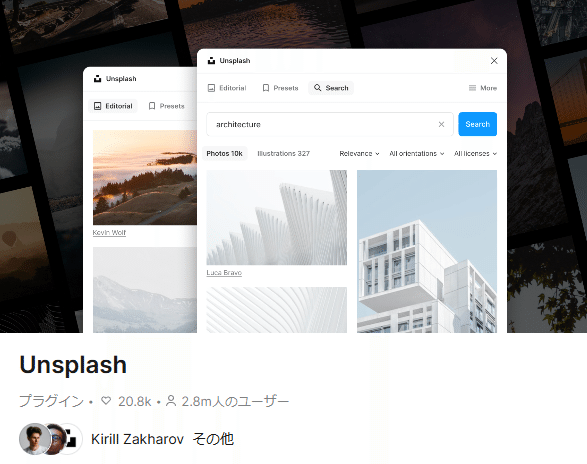Expand the All licenses dropdown
This screenshot has height=464, width=587.
pyautogui.click(x=475, y=154)
